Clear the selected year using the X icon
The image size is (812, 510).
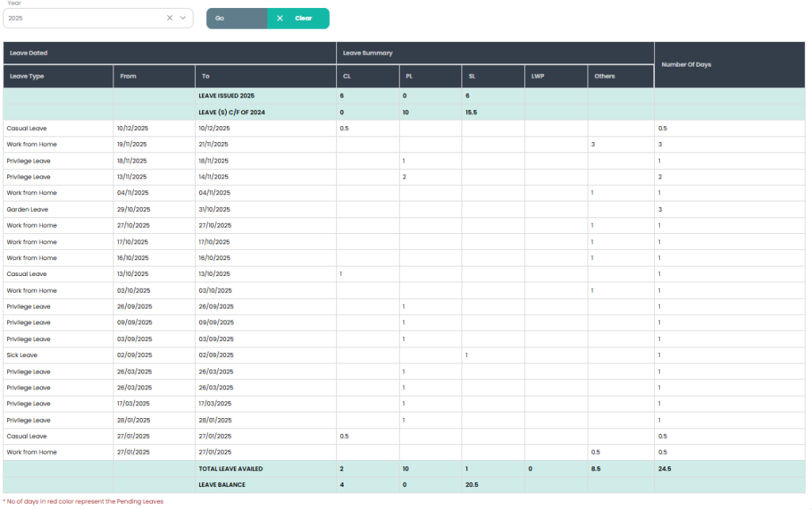pyautogui.click(x=170, y=17)
